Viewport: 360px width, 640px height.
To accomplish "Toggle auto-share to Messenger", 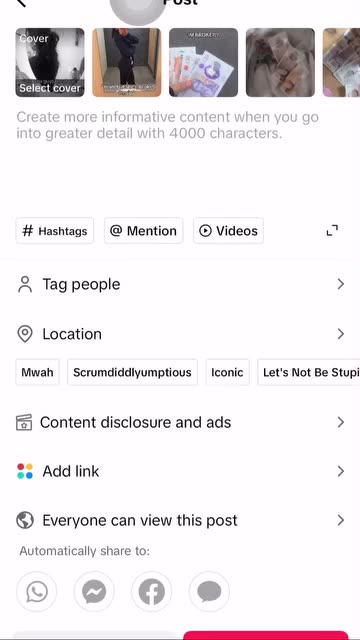I will pyautogui.click(x=94, y=591).
